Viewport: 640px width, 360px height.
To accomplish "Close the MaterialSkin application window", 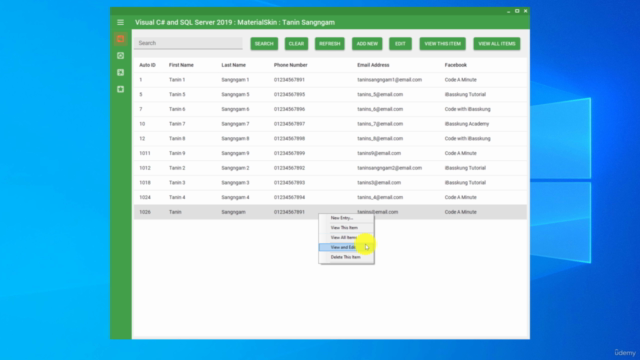I will coord(526,11).
